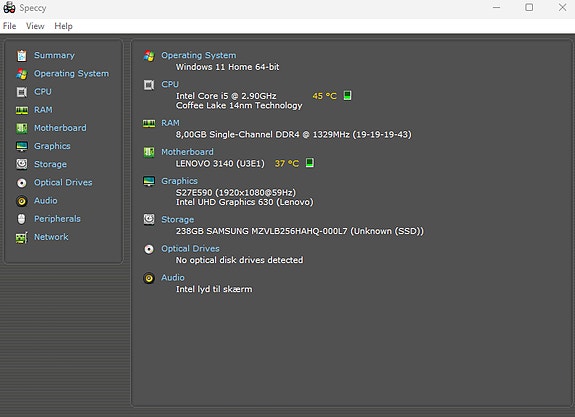This screenshot has height=417, width=575.
Task: Click the Storage icon in summary pane
Action: pyautogui.click(x=149, y=219)
